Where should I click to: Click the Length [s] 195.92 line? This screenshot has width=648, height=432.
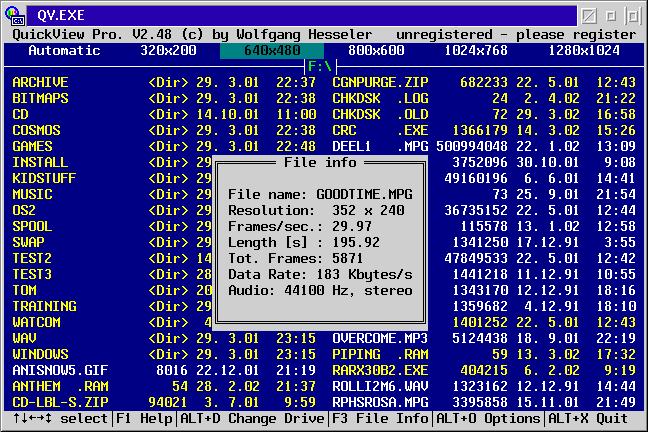pos(304,242)
